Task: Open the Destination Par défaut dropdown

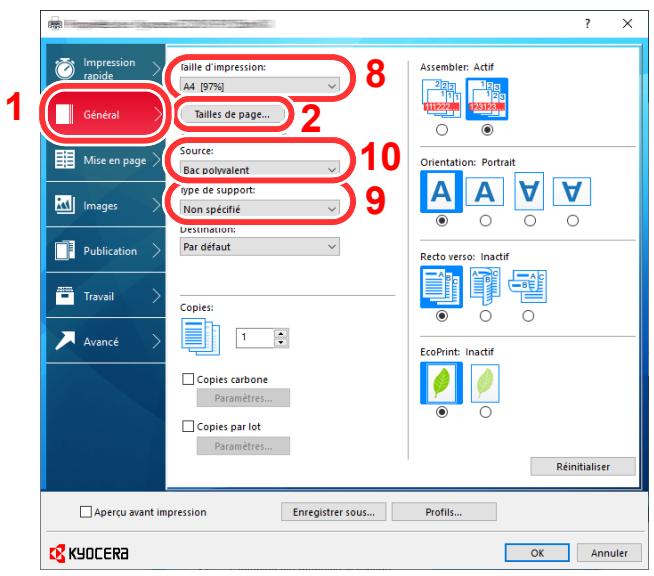Action: [259, 246]
